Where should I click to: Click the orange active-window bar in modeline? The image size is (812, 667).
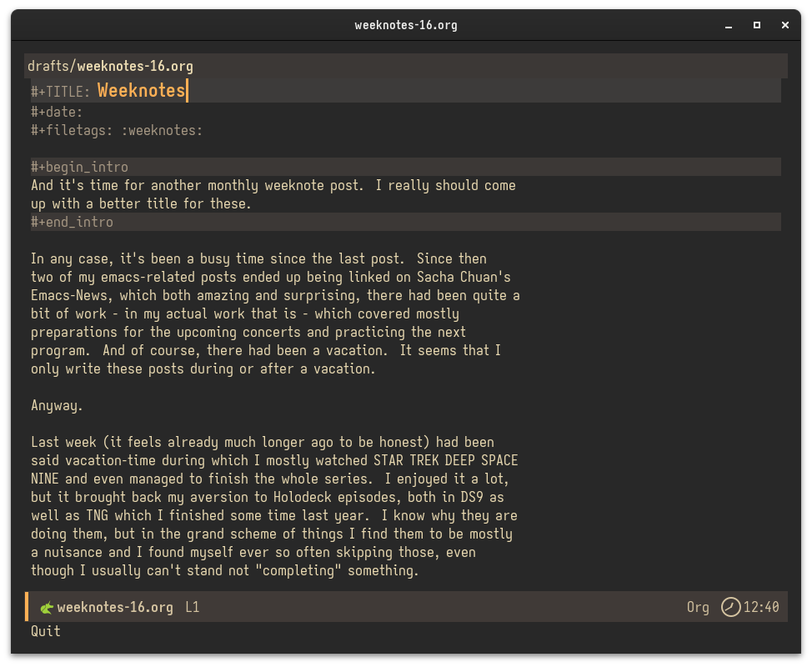[27, 607]
